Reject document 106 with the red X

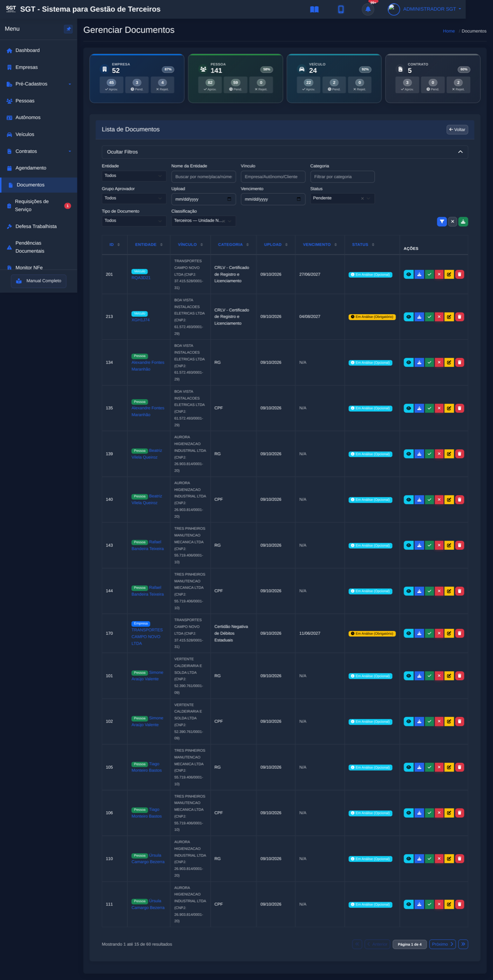click(x=439, y=813)
